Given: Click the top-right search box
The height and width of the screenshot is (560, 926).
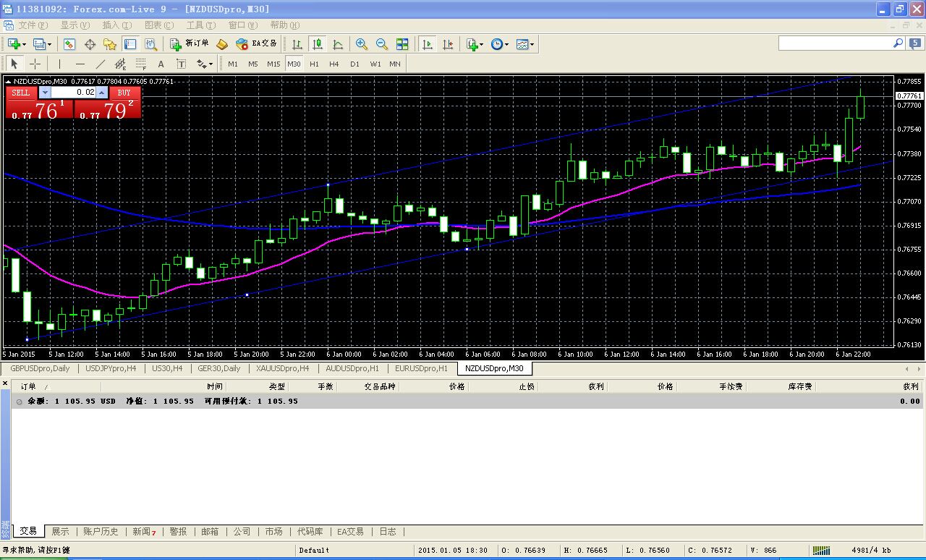Looking at the screenshot, I should pyautogui.click(x=834, y=43).
